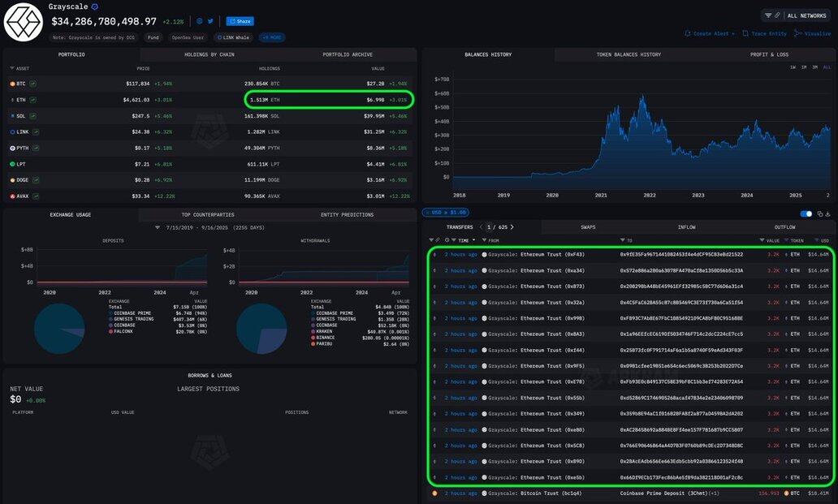The width and height of the screenshot is (838, 504).
Task: Click the OpenSea User tag
Action: tap(188, 37)
